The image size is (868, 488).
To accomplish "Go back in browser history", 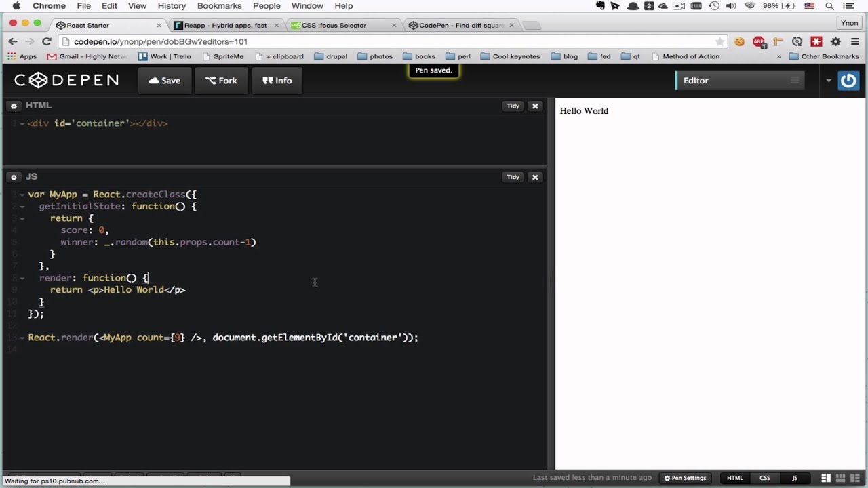I will tap(13, 41).
